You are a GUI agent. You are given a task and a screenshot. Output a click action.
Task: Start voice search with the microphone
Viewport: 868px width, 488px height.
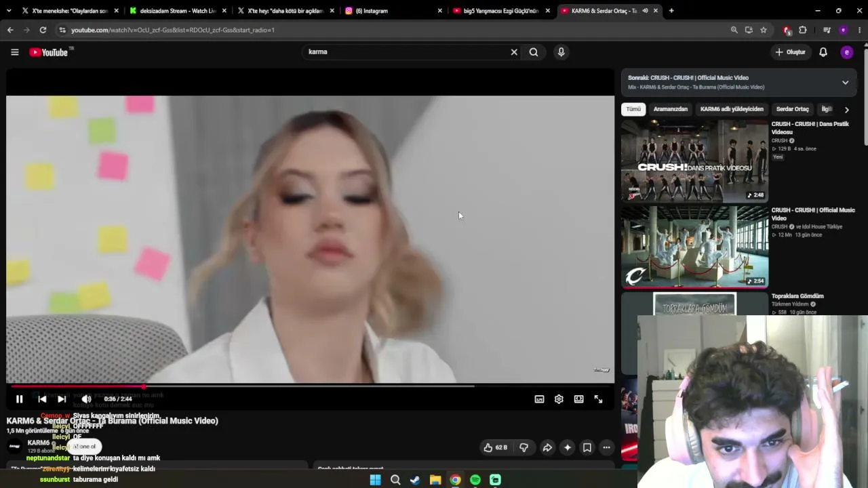561,52
